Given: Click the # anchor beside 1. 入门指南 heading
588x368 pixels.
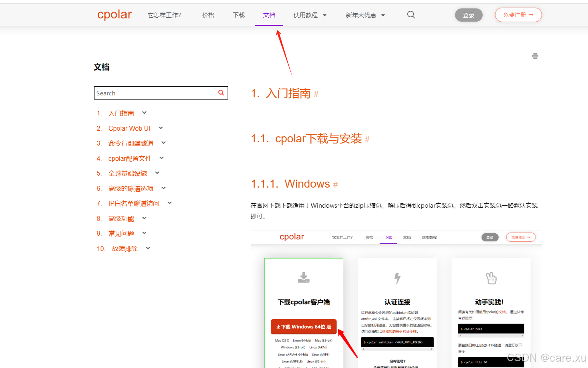Looking at the screenshot, I should click(x=316, y=94).
